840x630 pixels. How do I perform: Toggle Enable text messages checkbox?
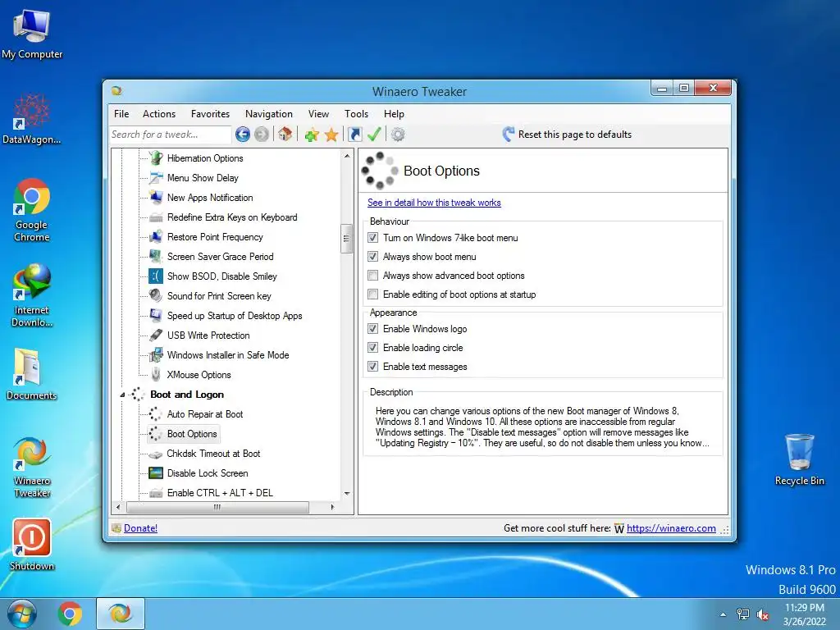(x=373, y=367)
